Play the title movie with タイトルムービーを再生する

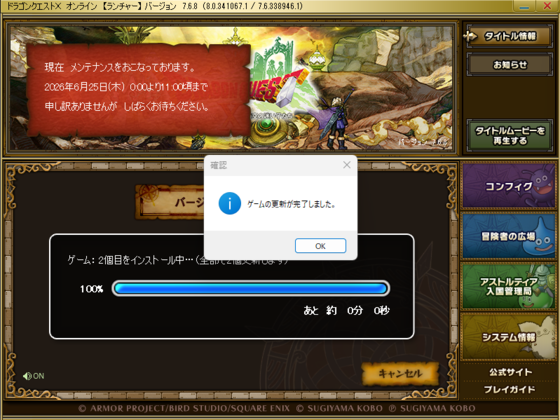[510, 136]
